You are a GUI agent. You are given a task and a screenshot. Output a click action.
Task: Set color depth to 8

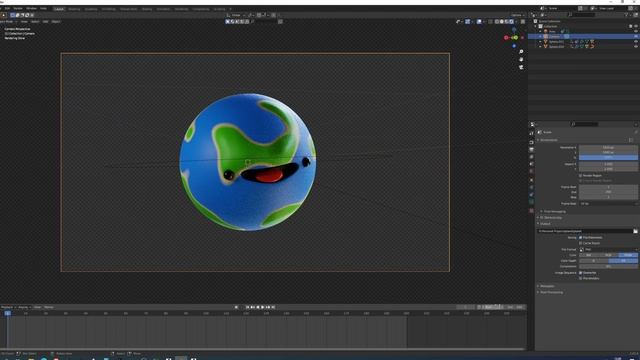(x=594, y=260)
